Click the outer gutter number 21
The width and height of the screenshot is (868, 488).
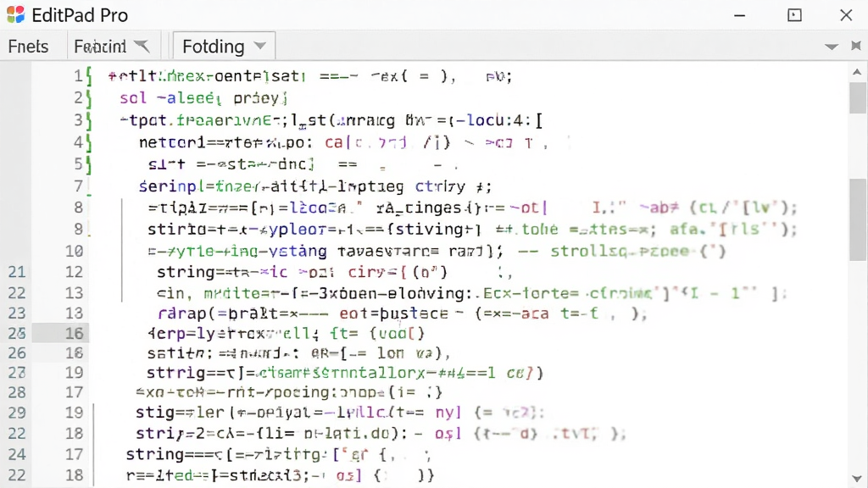(x=17, y=272)
